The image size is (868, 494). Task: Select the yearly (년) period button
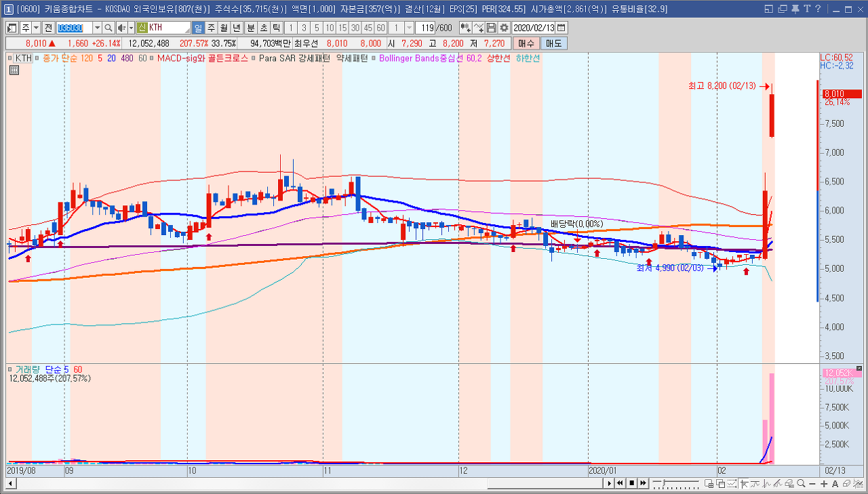point(237,28)
